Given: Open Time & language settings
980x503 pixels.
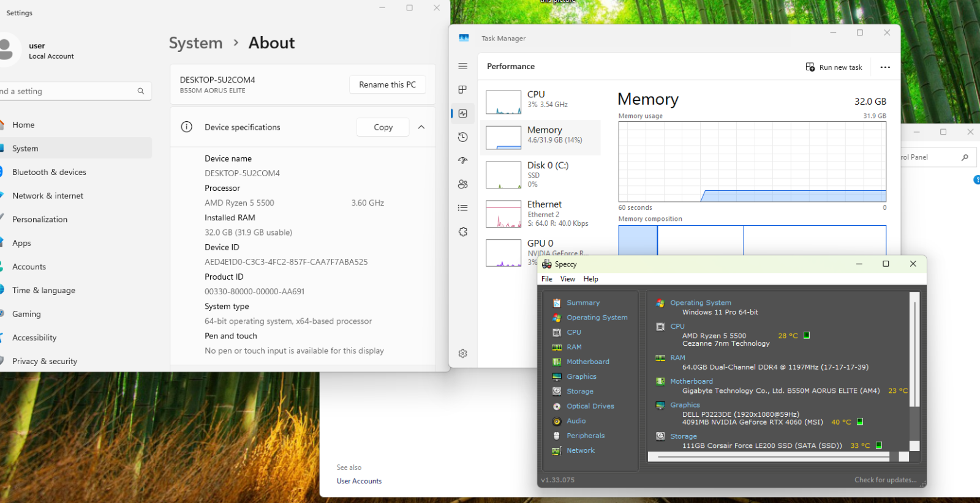Looking at the screenshot, I should [76, 290].
